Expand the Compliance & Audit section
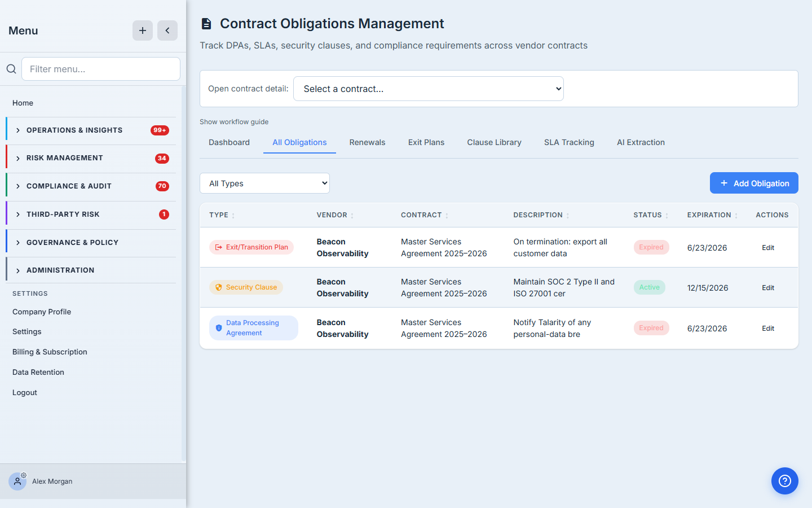 91,186
